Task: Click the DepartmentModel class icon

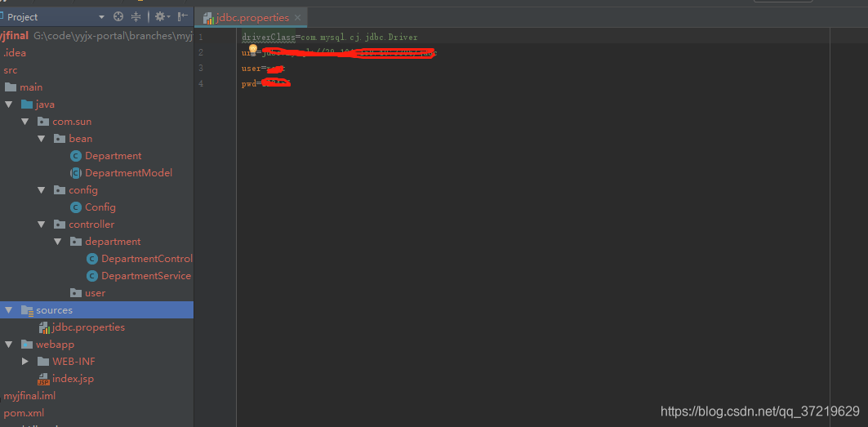Action: [x=76, y=173]
